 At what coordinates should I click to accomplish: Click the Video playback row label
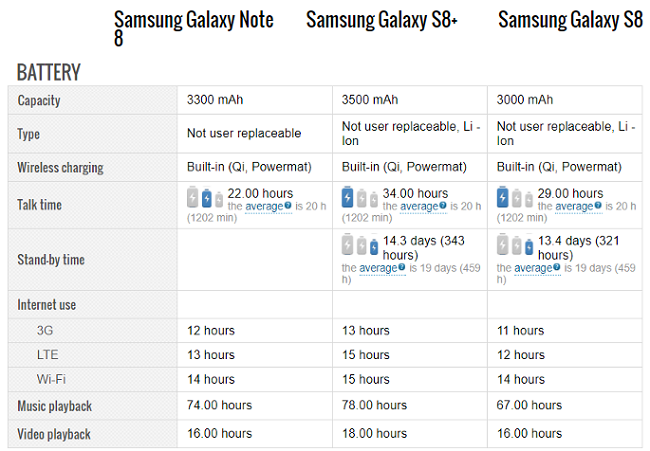pos(54,434)
